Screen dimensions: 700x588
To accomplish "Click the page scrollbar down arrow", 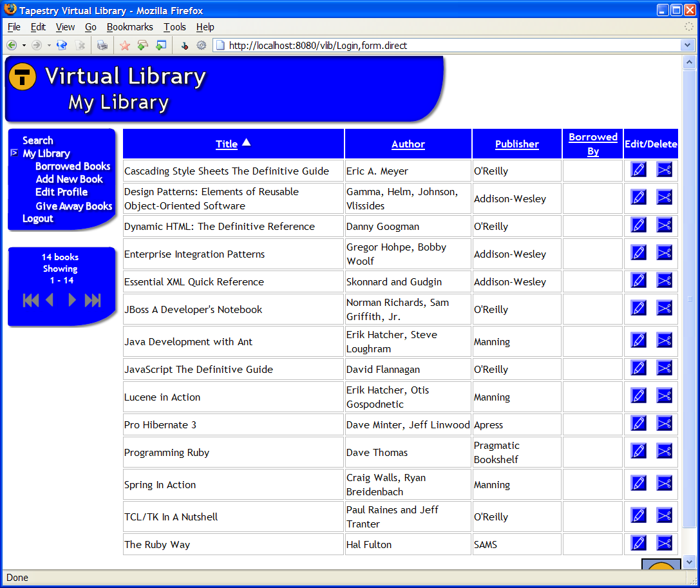I will tap(689, 561).
